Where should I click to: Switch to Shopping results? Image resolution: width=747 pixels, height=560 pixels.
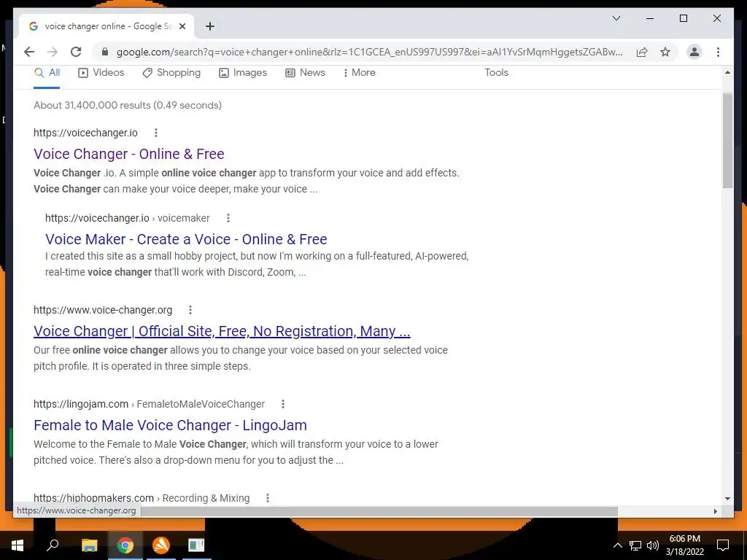(x=171, y=73)
